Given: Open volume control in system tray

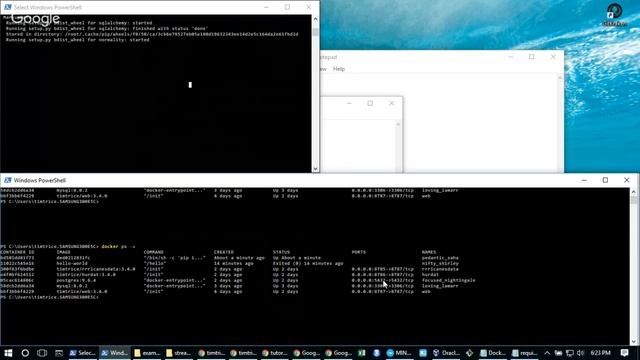Looking at the screenshot, I should (x=580, y=353).
